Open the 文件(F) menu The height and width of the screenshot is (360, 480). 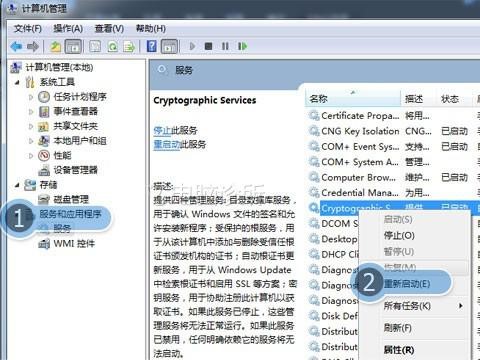28,29
